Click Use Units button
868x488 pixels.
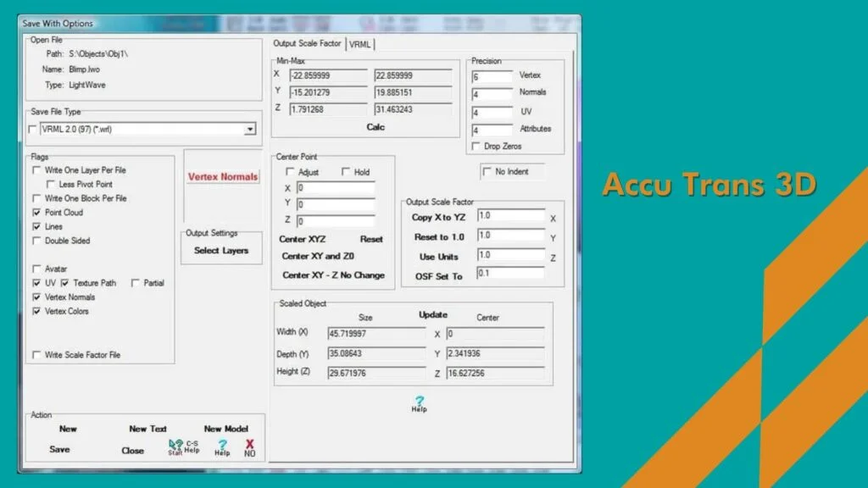click(x=438, y=257)
